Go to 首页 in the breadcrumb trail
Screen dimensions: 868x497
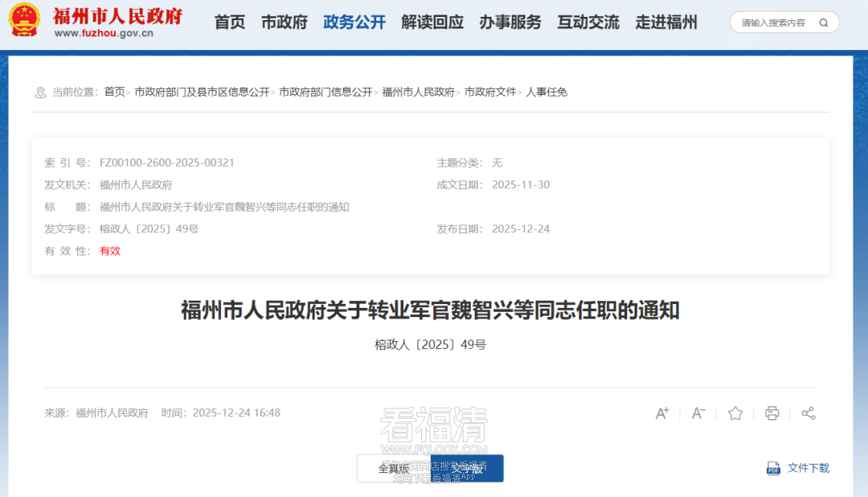(x=113, y=92)
